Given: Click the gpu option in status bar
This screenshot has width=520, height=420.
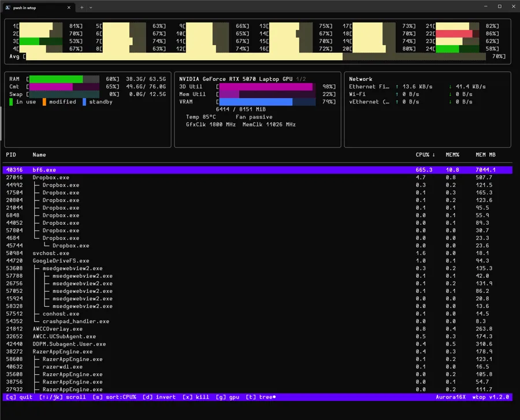Looking at the screenshot, I should [x=228, y=397].
